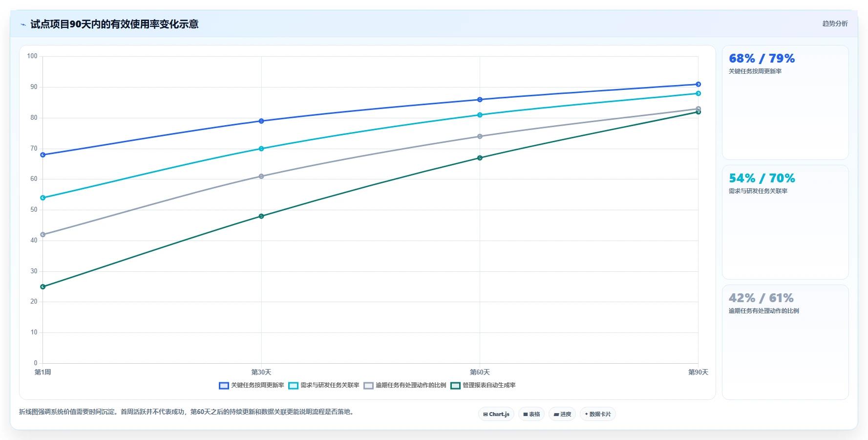The height and width of the screenshot is (440, 868).
Task: Click the 关键任务按周更新率 card caption
Action: tap(755, 71)
